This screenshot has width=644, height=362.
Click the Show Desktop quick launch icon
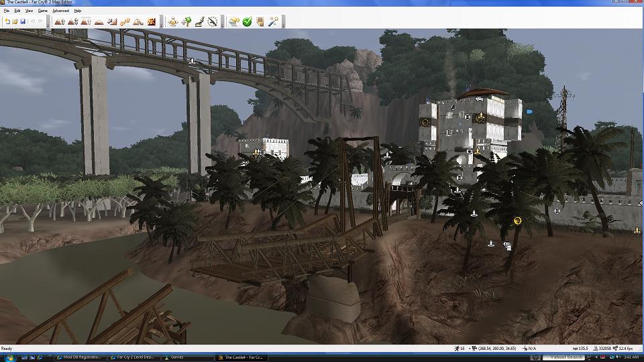[x=25, y=357]
